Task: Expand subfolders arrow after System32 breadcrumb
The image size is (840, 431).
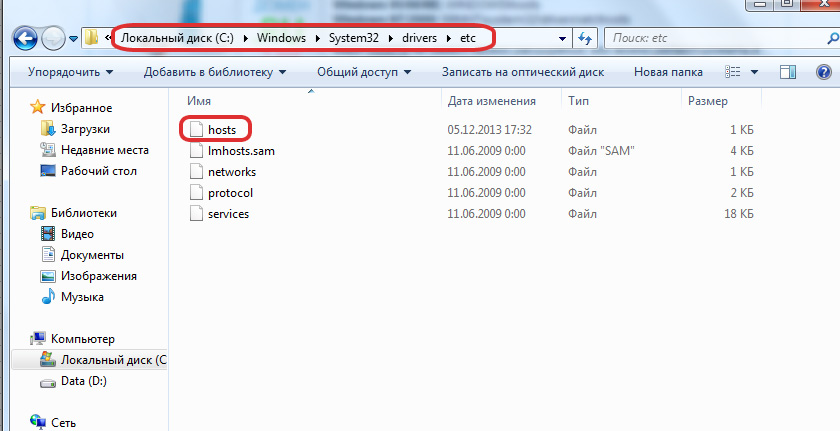Action: point(391,38)
